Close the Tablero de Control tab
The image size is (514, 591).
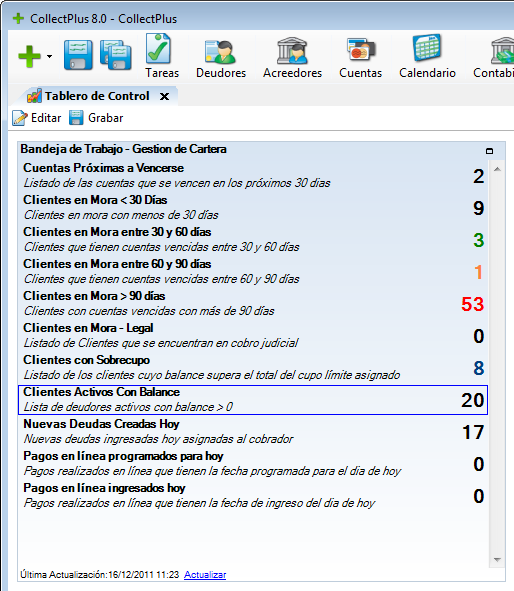164,96
